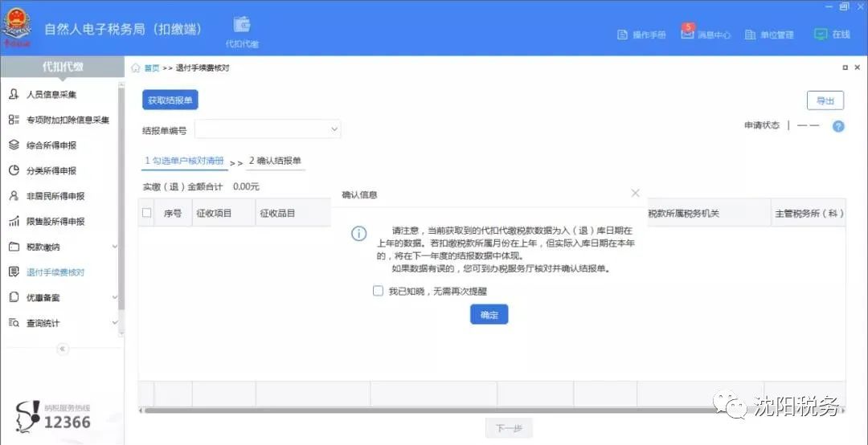Click the 序号 column header
The height and width of the screenshot is (445, 868).
(x=174, y=213)
